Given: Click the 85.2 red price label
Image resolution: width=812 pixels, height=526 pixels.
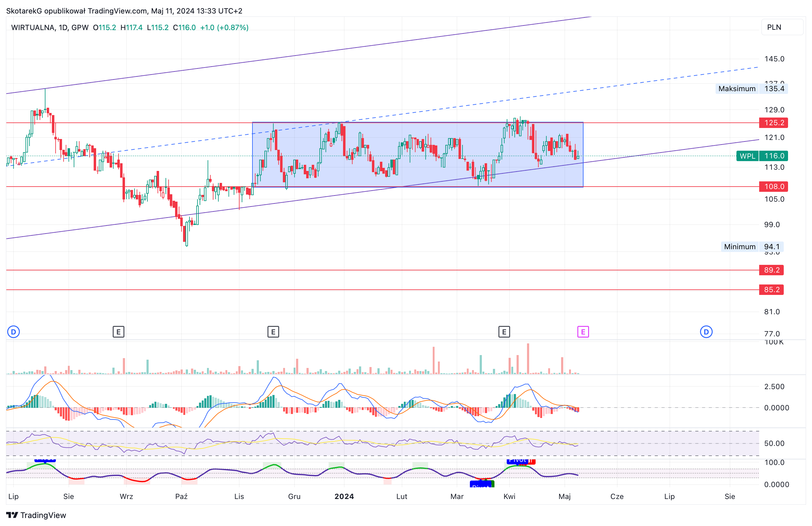Looking at the screenshot, I should coord(771,290).
